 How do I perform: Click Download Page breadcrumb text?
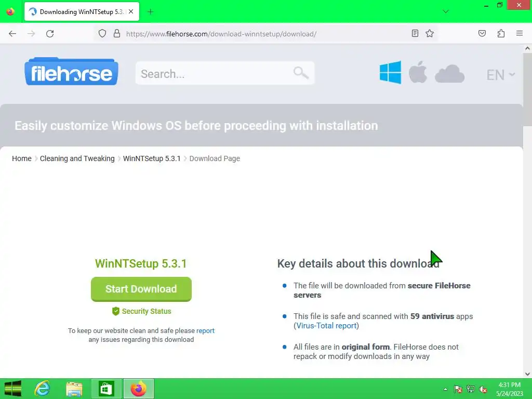(x=215, y=158)
